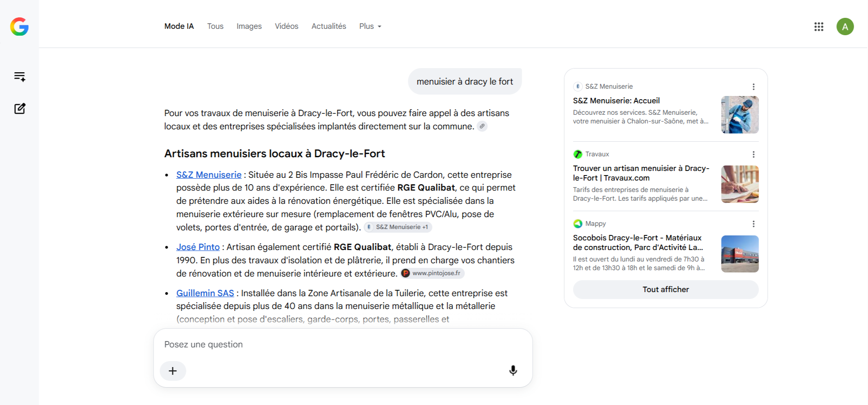Image resolution: width=868 pixels, height=405 pixels.
Task: Click the Travaux woodworking thumbnail
Action: [x=739, y=184]
